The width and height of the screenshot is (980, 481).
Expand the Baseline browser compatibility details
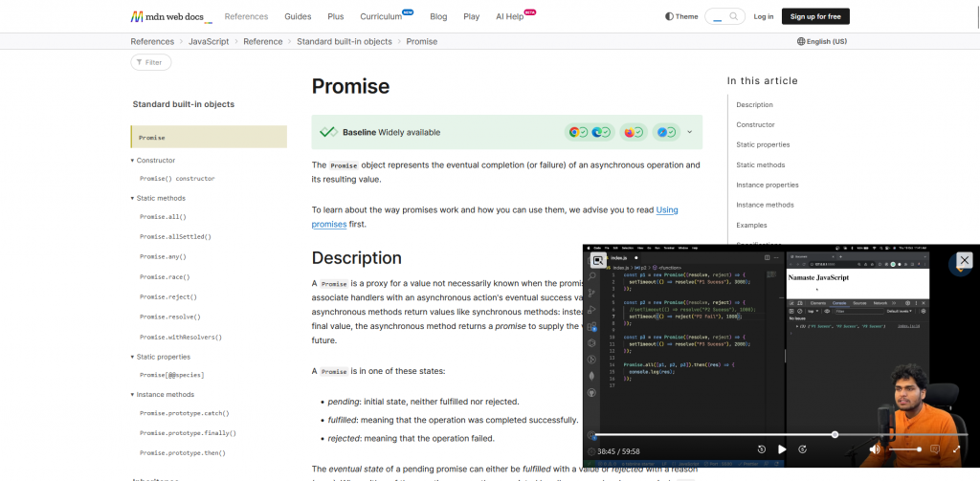tap(689, 132)
